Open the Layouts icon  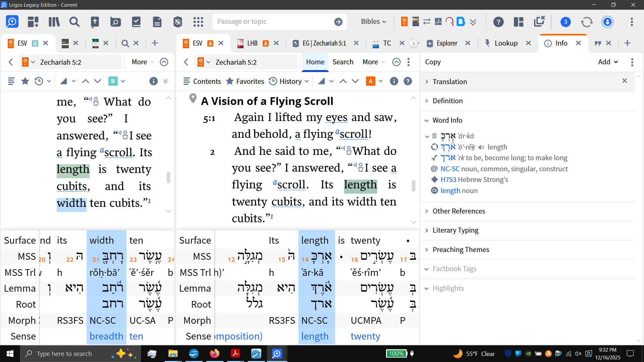pos(519,22)
